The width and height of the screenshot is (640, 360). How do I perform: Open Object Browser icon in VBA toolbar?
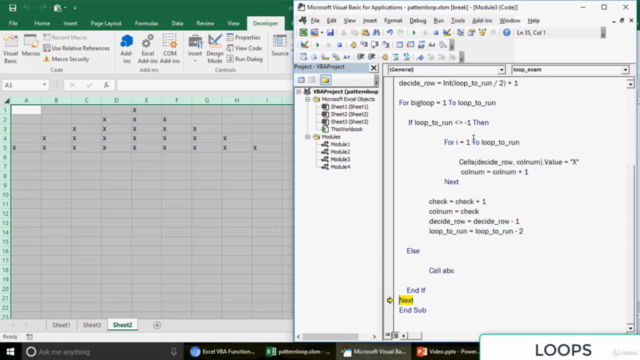click(482, 33)
